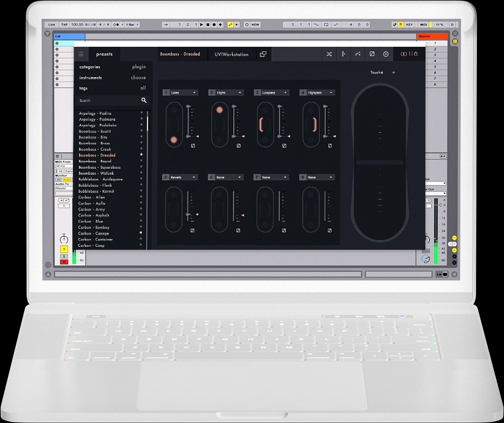The width and height of the screenshot is (504, 423).
Task: Click the slot 1 Lows range slider
Action: pyautogui.click(x=189, y=121)
